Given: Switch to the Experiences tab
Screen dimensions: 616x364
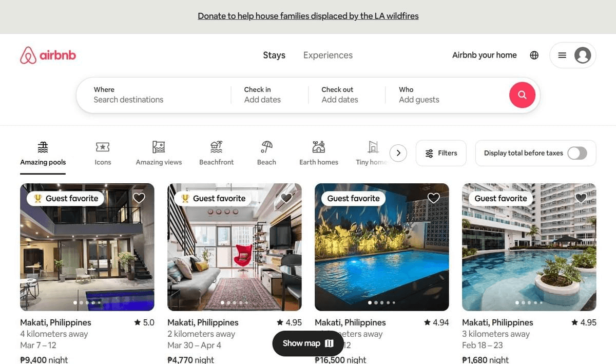Looking at the screenshot, I should [328, 55].
